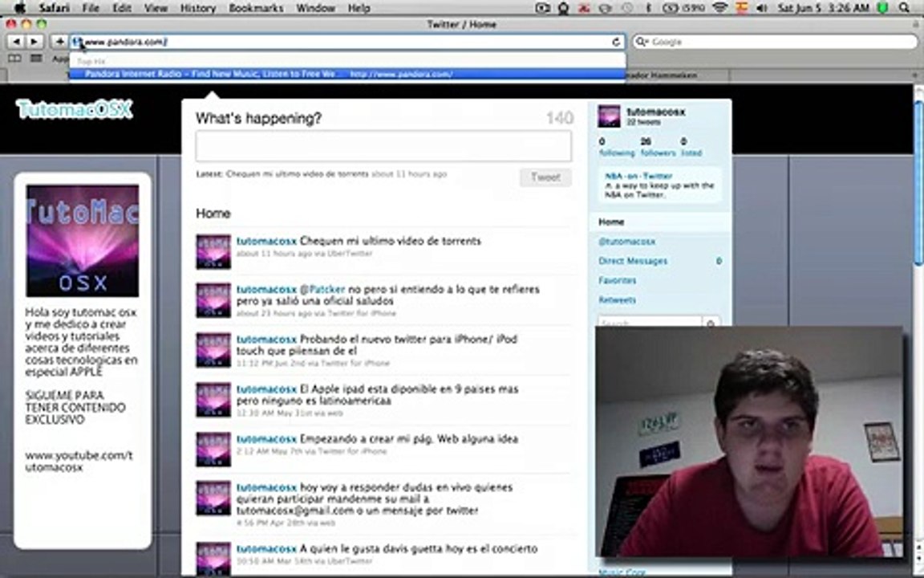Click the followers count link
The width and height of the screenshot is (924, 578).
tap(658, 147)
